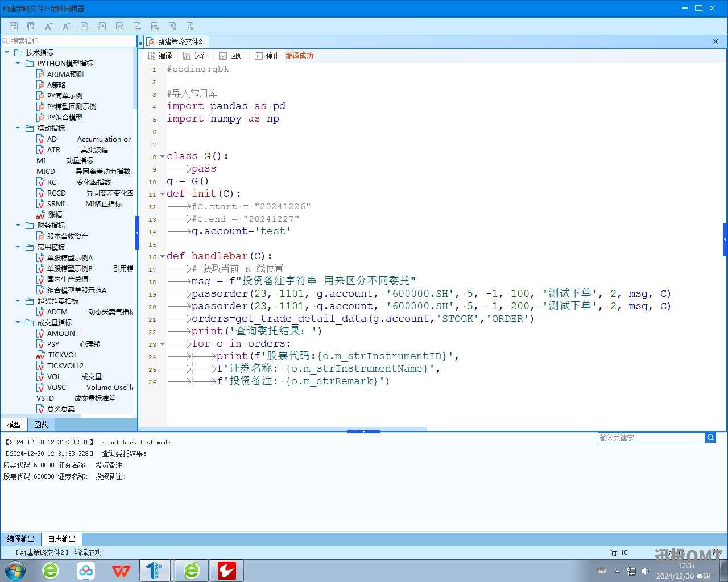Viewport: 728px width, 582px height.
Task: Click the editor horizontal scrollbar
Action: tap(283, 429)
